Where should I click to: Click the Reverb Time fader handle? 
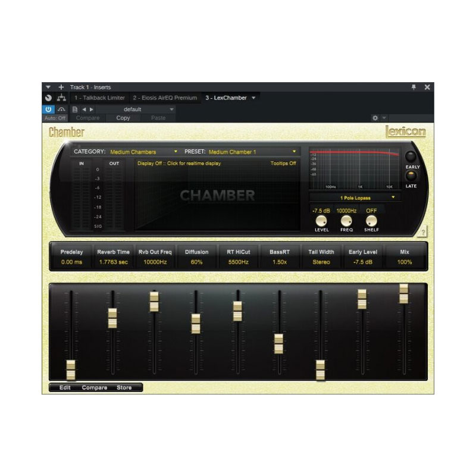112,318
